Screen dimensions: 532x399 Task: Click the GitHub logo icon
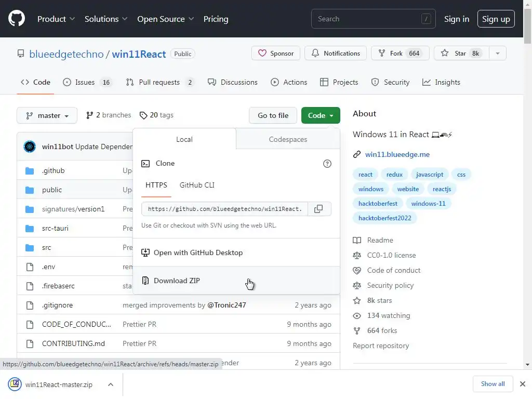17,18
